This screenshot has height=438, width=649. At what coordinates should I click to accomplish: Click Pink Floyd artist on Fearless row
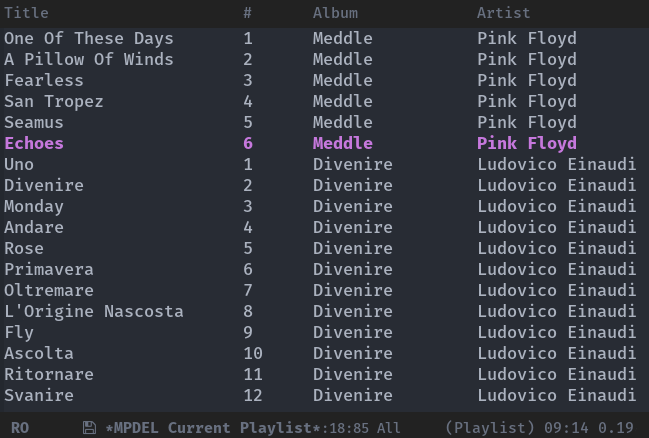pyautogui.click(x=526, y=80)
